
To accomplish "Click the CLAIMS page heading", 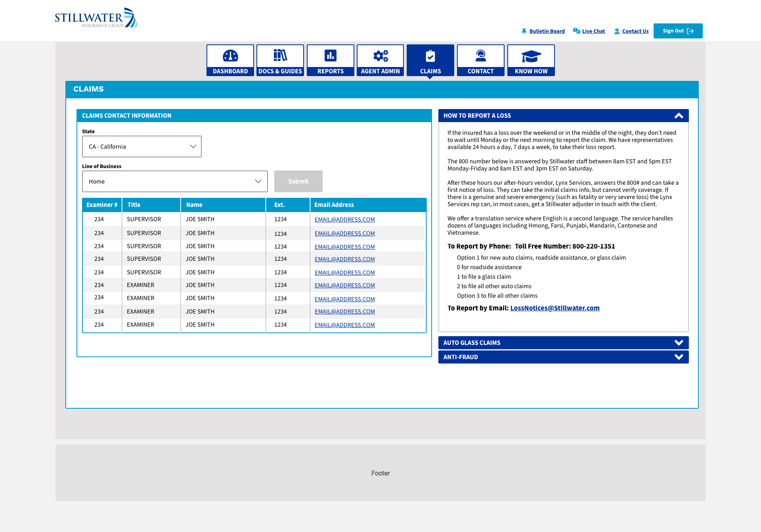I will (88, 89).
